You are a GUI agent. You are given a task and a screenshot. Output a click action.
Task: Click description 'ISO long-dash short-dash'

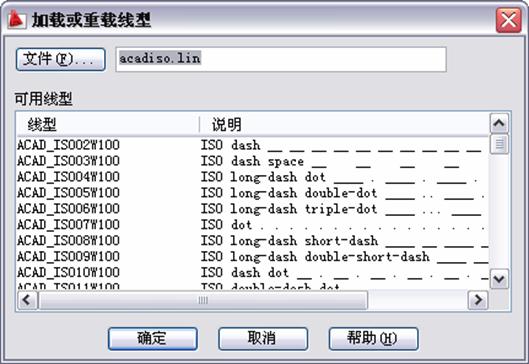click(289, 241)
